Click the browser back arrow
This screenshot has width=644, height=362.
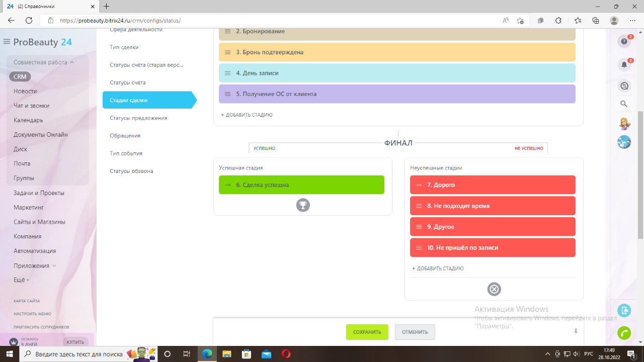coord(11,21)
